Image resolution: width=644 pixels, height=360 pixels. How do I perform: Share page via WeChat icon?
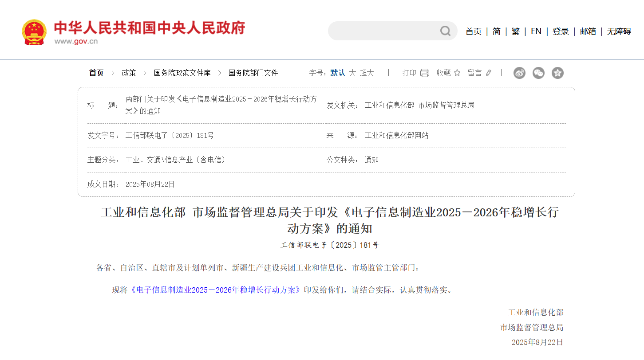[538, 73]
